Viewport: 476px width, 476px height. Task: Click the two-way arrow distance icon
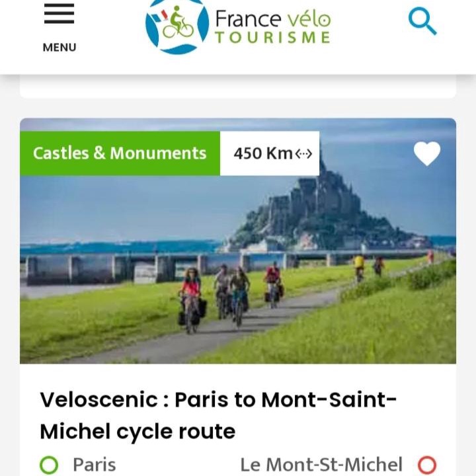point(304,153)
